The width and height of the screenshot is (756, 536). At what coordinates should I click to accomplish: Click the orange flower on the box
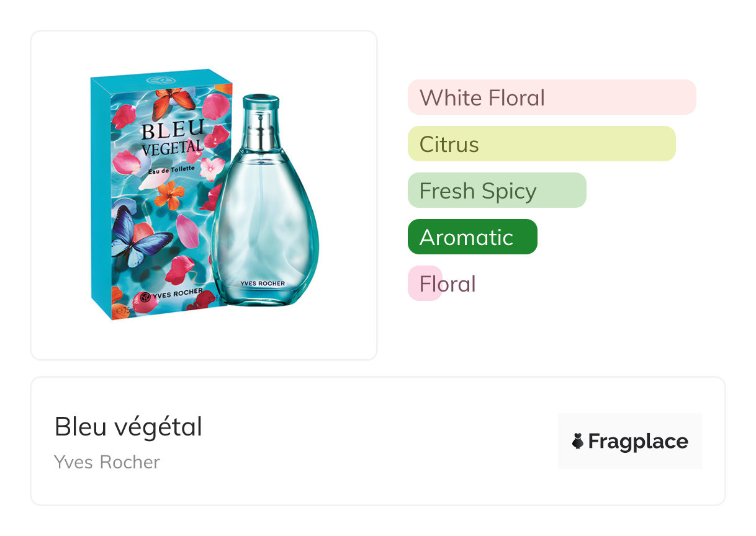click(x=169, y=194)
